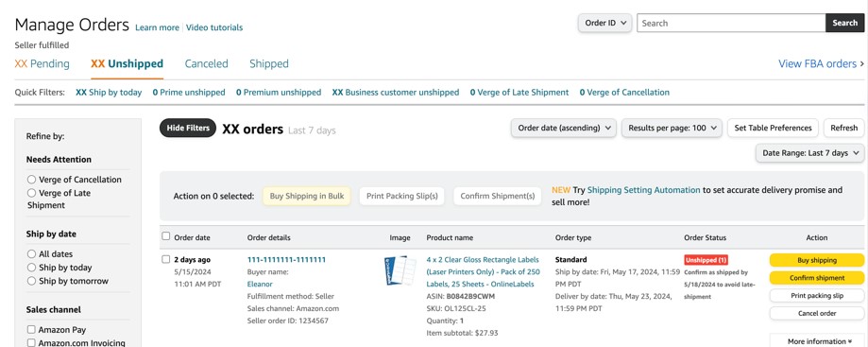
Task: Select the Ship by today radio option
Action: [31, 268]
